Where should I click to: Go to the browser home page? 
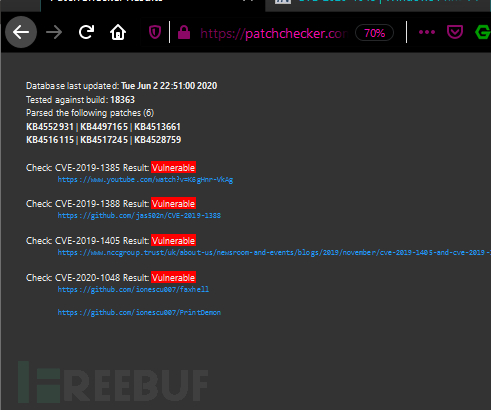pos(118,32)
